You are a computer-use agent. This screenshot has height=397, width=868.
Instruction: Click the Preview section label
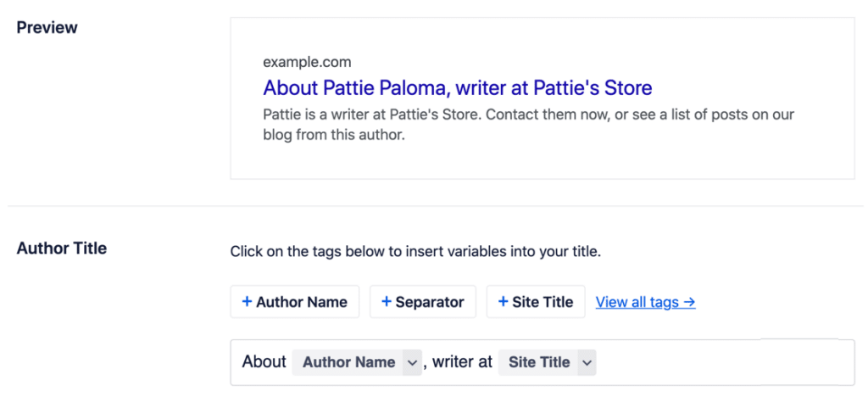pyautogui.click(x=47, y=27)
